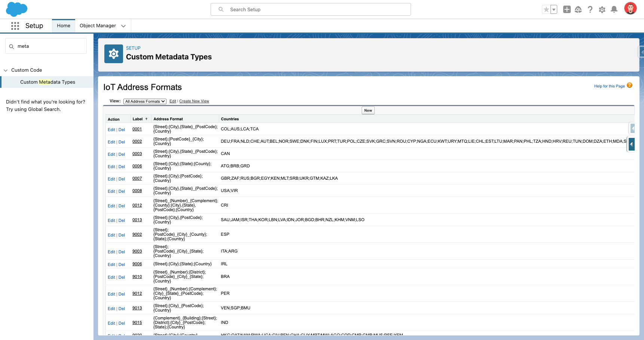Edit the record labeled 9013

coord(111,309)
